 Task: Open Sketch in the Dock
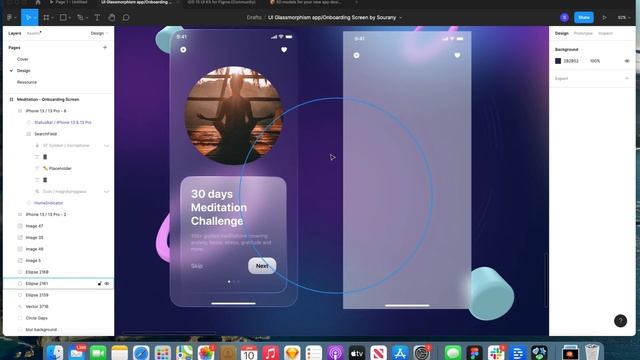point(292,353)
